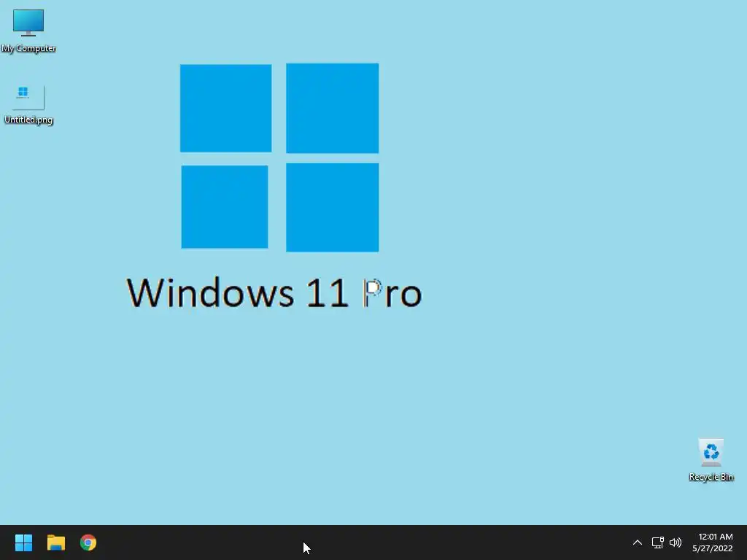This screenshot has height=560, width=747.
Task: Open the Recycle Bin icon
Action: [711, 452]
